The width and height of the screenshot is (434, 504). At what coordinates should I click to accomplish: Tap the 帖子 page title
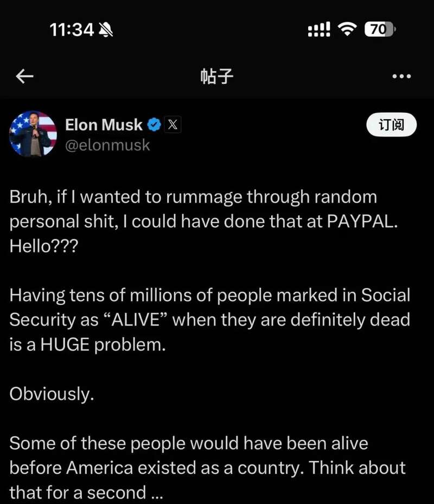(216, 77)
